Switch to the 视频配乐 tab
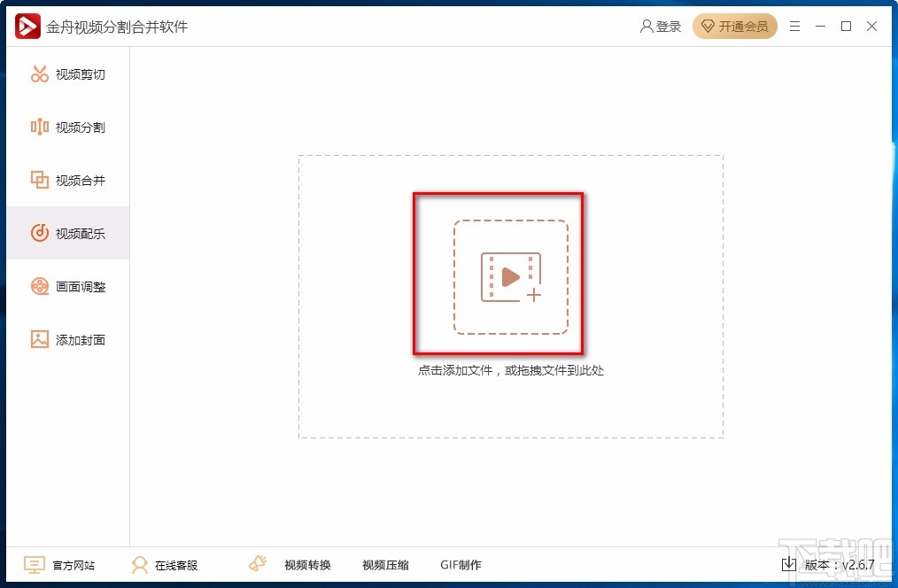This screenshot has height=588, width=898. point(66,233)
